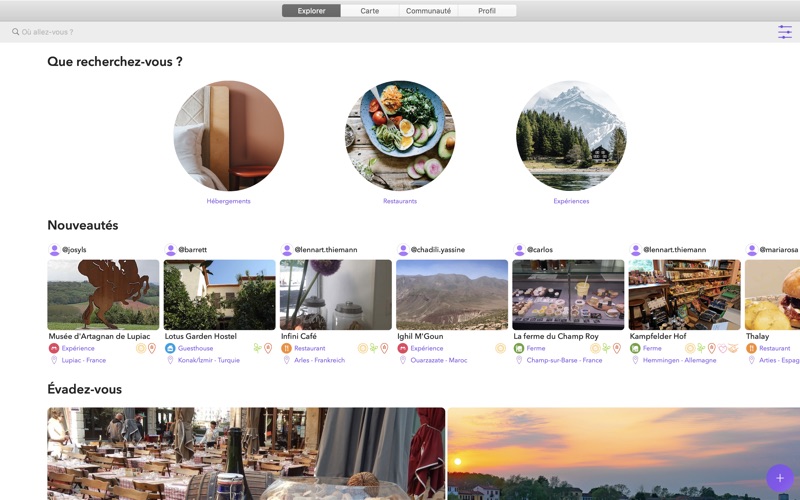Open the sunset Évadez-vous photo
Screen dimensions: 800x500
click(x=624, y=454)
